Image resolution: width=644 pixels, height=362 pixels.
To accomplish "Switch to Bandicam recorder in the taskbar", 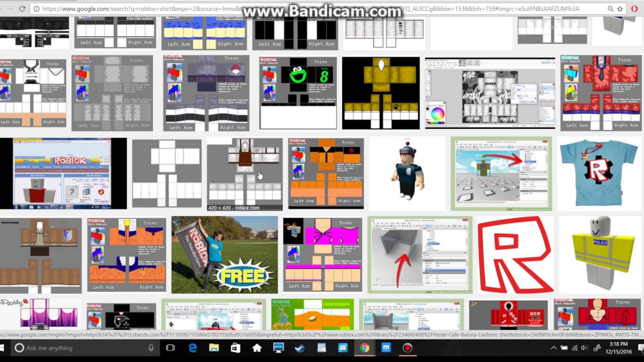I will click(408, 348).
